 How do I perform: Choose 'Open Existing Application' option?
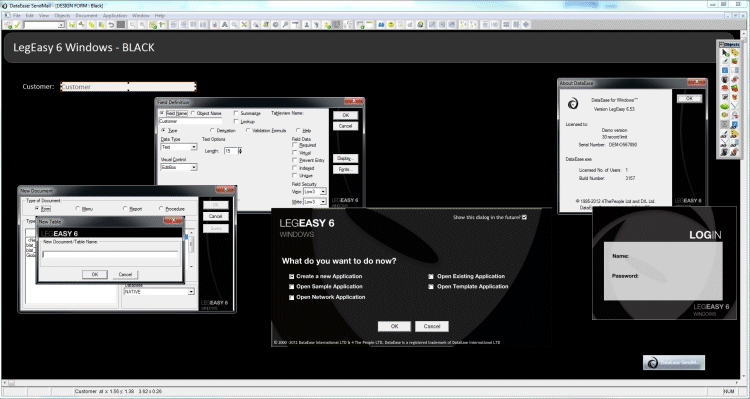431,276
